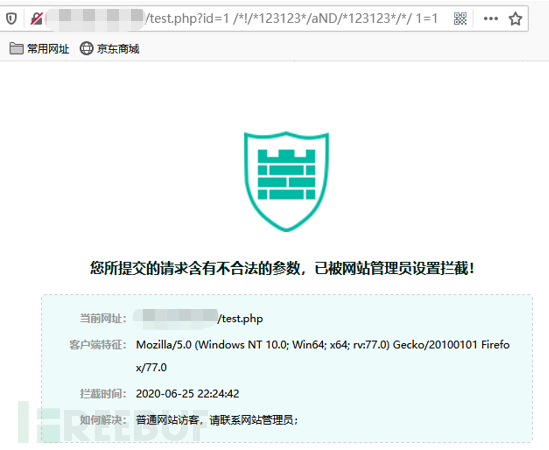Click the interception time 2020-06-25 22:24:42
The image size is (549, 450).
[187, 394]
